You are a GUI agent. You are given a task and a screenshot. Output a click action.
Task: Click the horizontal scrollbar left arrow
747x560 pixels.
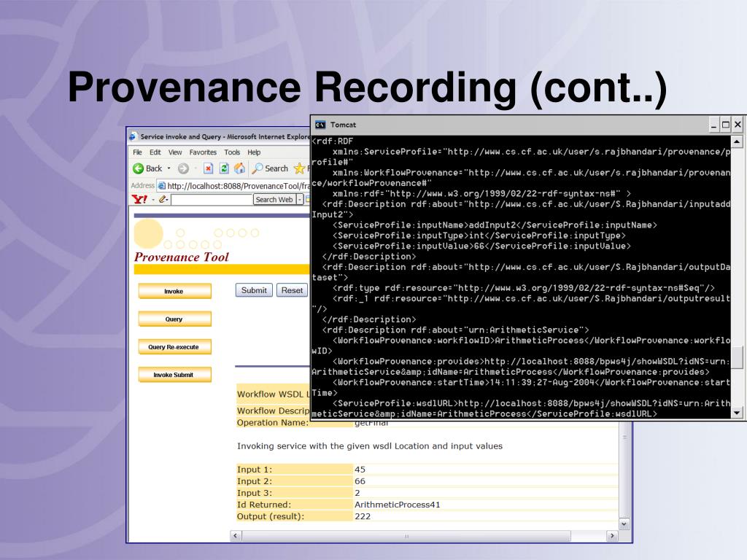point(236,536)
